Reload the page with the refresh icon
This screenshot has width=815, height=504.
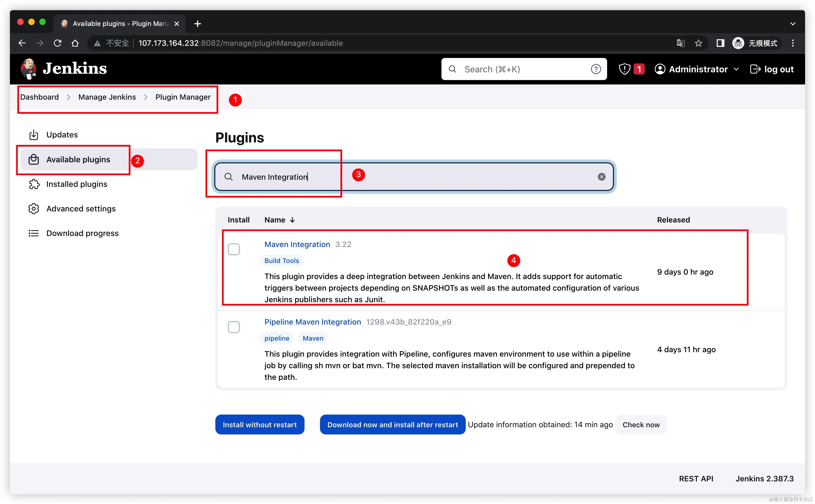pos(57,43)
